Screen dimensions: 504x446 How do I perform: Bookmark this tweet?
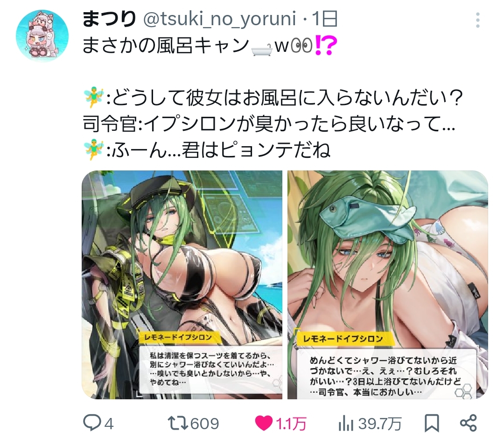[432, 423]
